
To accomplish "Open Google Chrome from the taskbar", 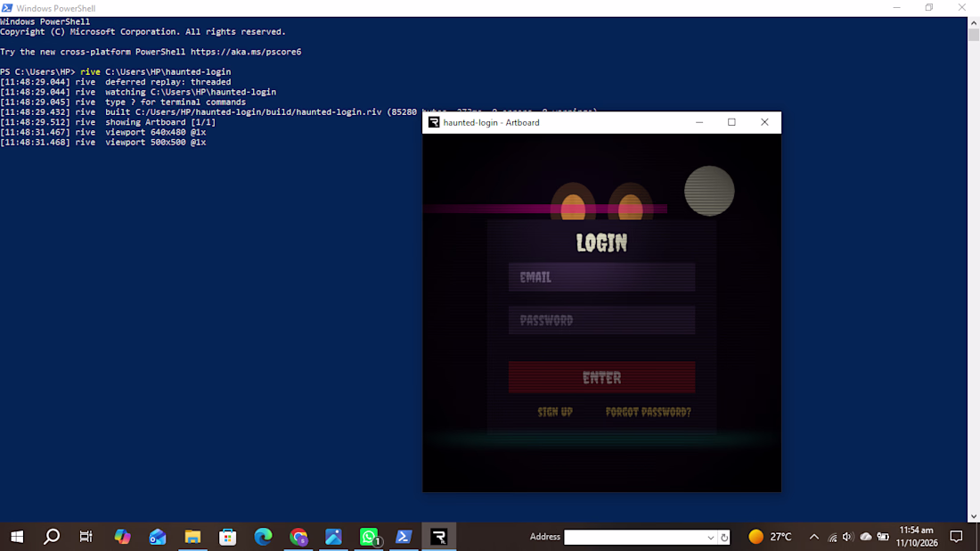I will coord(298,537).
